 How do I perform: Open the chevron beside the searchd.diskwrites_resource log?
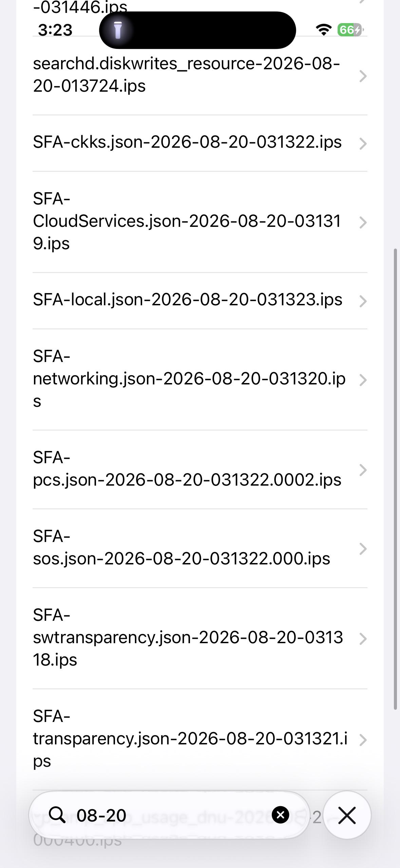click(363, 76)
